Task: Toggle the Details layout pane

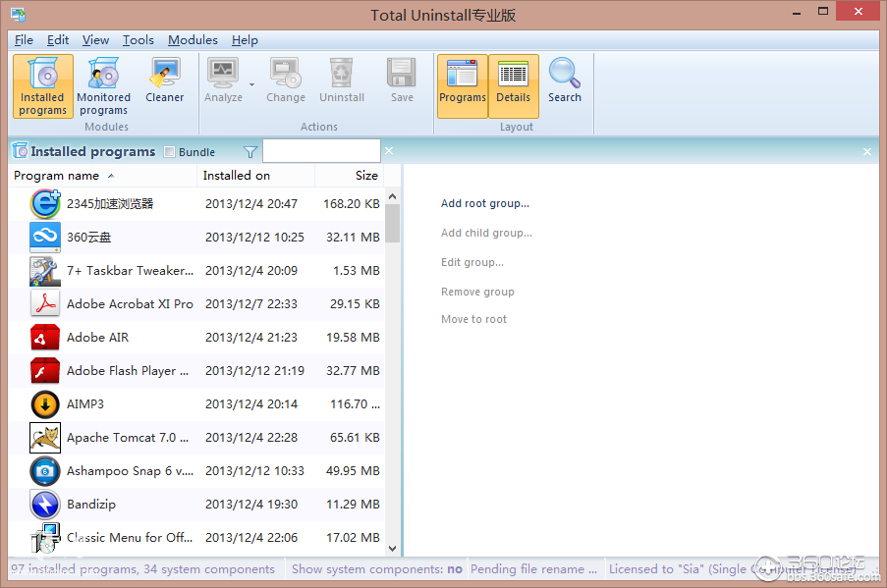Action: tap(514, 86)
